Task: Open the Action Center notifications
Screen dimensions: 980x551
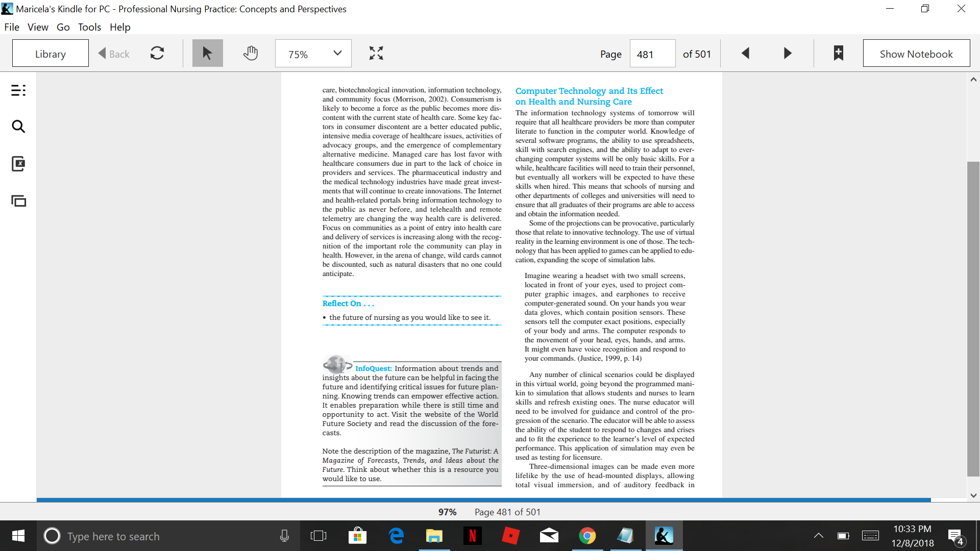Action: click(956, 536)
